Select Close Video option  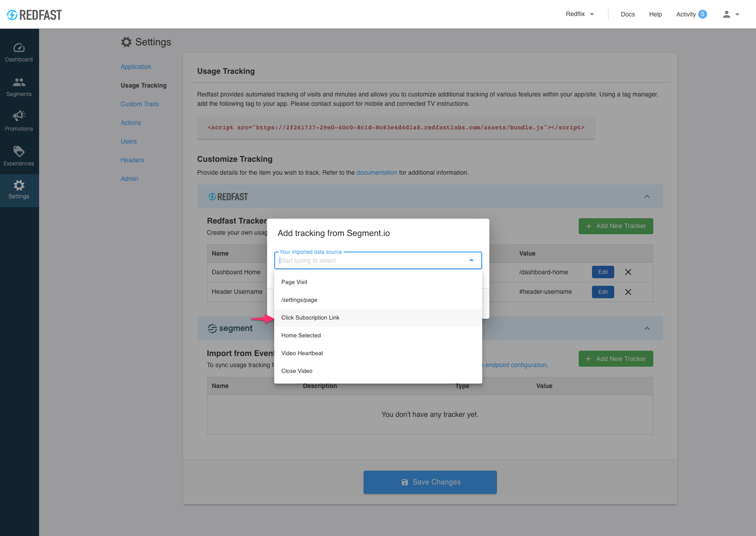[x=378, y=371]
